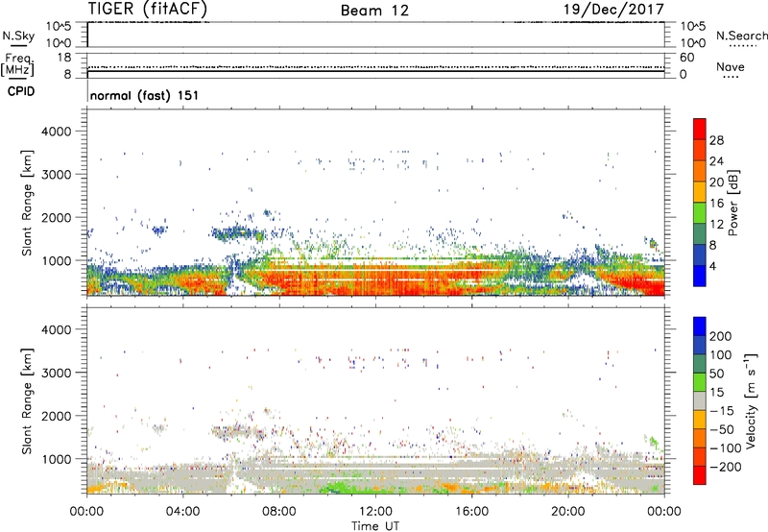Image resolution: width=768 pixels, height=532 pixels.
Task: Click the "16:00" time tick label
Action: click(471, 512)
